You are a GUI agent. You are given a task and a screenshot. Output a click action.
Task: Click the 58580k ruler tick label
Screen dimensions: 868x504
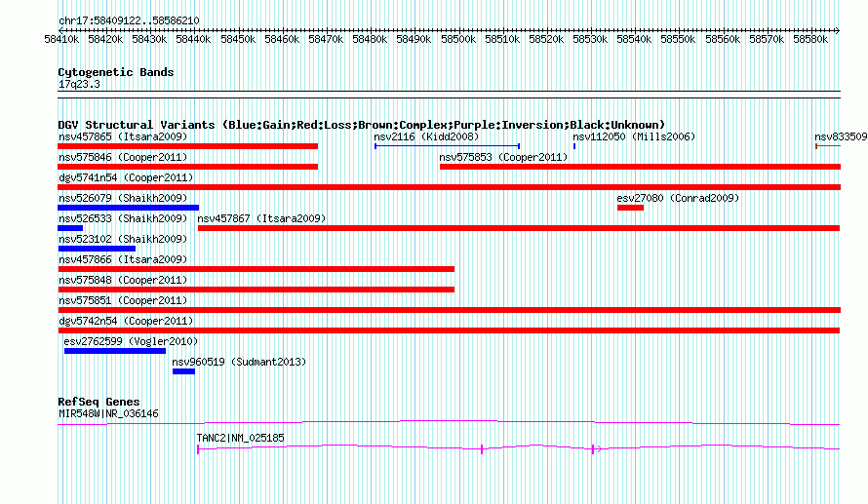(810, 39)
